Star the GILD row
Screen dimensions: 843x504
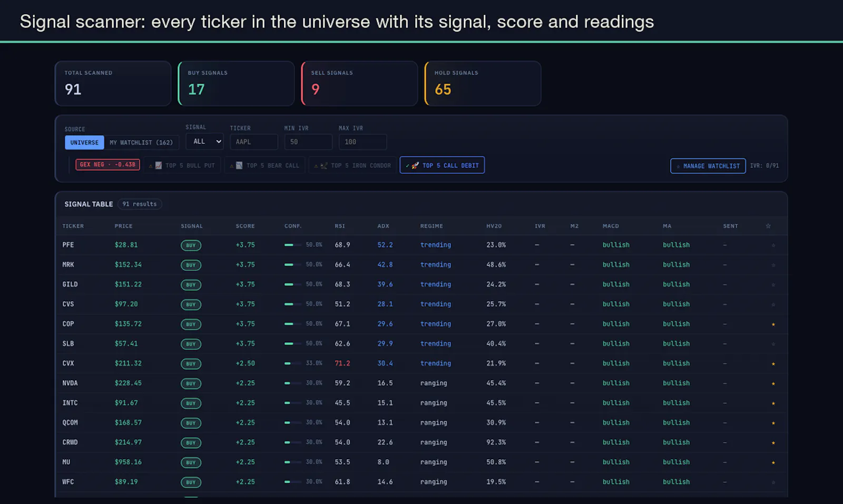tap(773, 285)
